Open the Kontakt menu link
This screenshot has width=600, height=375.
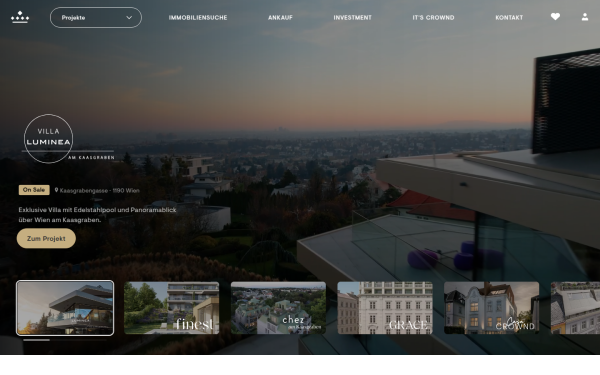(x=509, y=18)
